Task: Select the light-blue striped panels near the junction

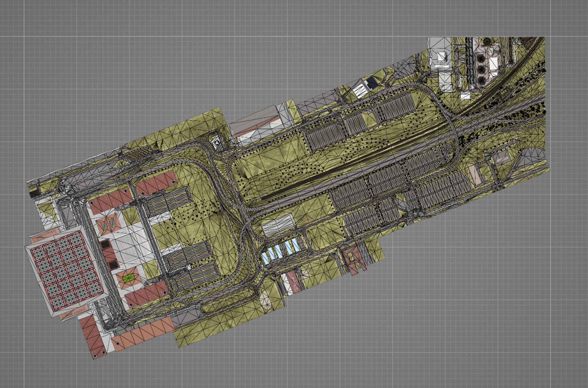Action: pos(281,252)
